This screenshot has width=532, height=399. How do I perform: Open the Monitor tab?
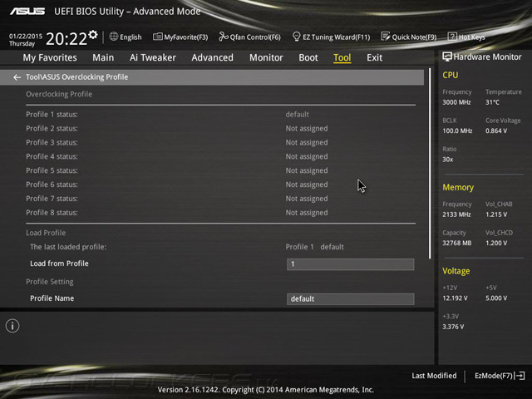pos(266,57)
